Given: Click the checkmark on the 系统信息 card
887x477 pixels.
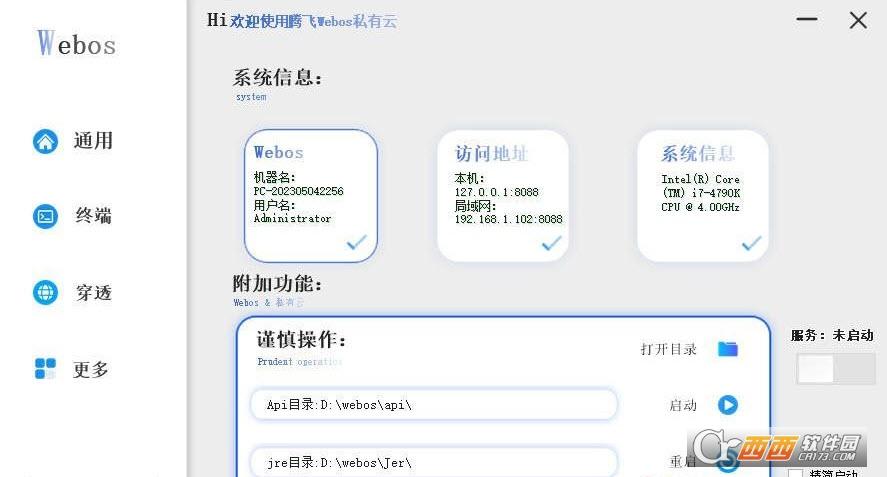Looking at the screenshot, I should click(751, 243).
